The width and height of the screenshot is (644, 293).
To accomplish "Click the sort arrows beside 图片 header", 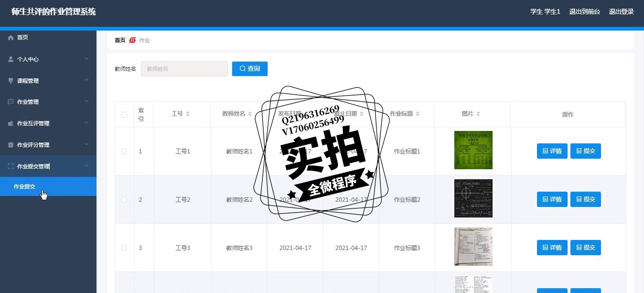I will pyautogui.click(x=478, y=114).
